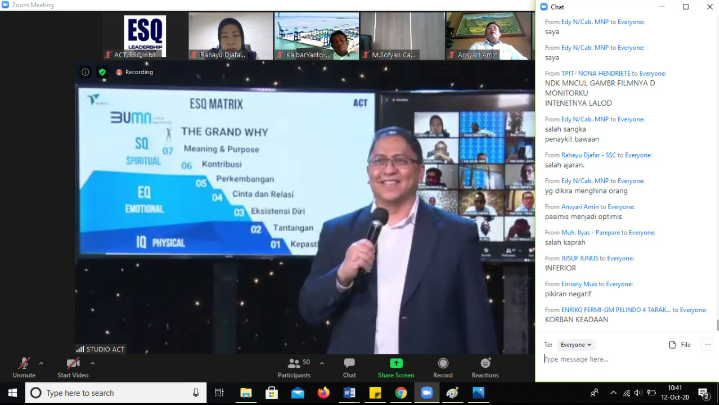Click the meeting information icon

pos(85,72)
